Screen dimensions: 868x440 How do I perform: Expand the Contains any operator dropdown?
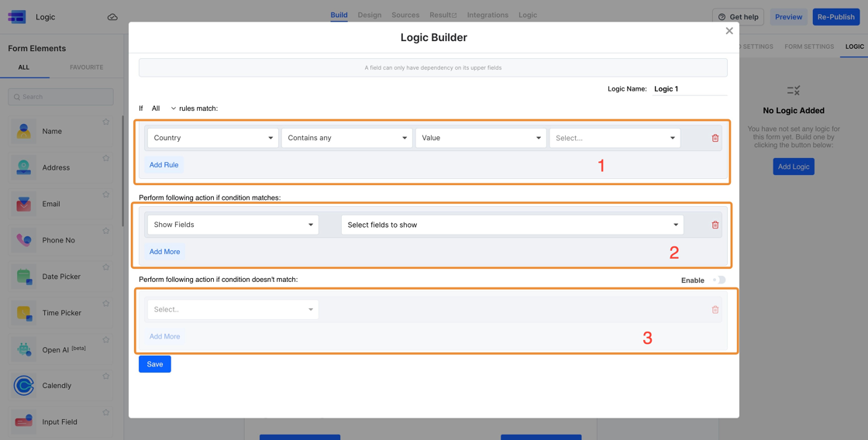[346, 138]
